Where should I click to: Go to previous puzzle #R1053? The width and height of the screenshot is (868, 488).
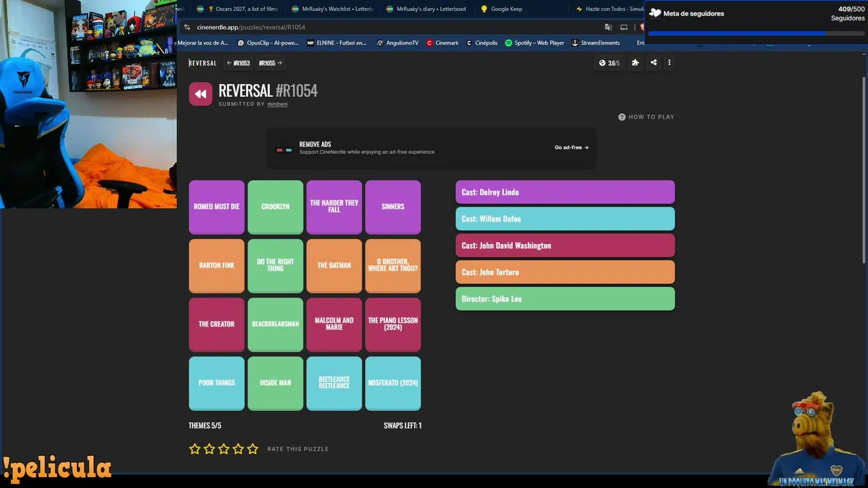(x=238, y=63)
